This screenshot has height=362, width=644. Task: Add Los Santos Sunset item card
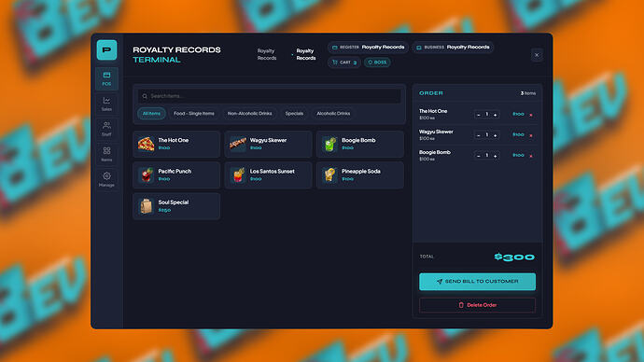tap(268, 175)
